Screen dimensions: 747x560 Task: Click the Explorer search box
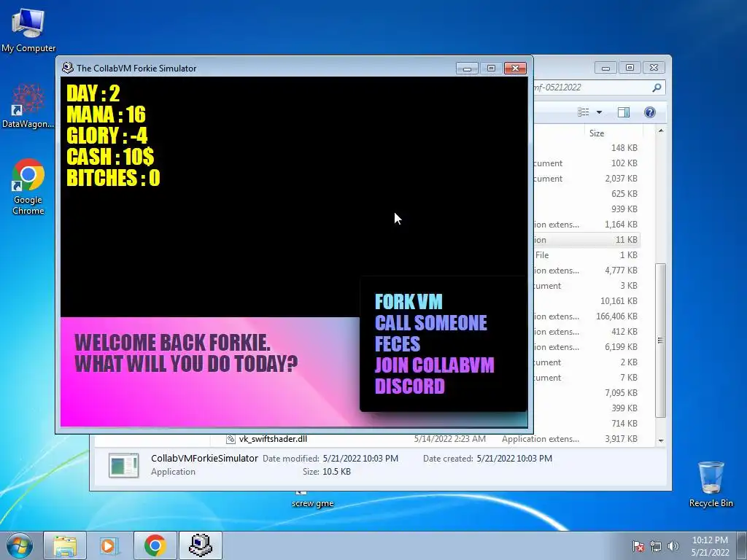(x=598, y=87)
